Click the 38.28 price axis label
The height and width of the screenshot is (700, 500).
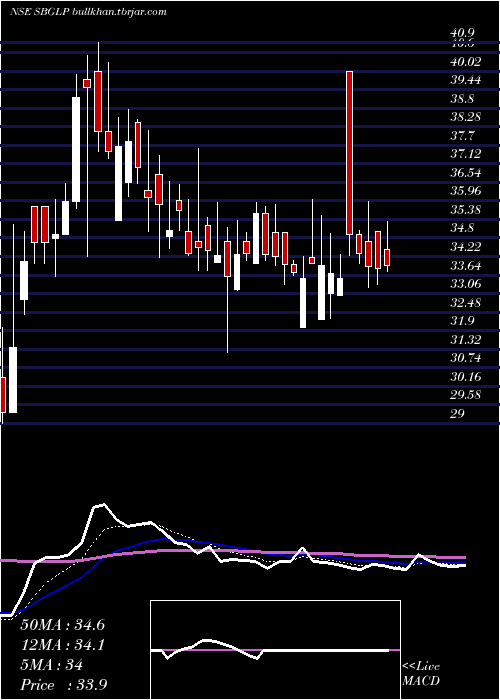tap(465, 117)
